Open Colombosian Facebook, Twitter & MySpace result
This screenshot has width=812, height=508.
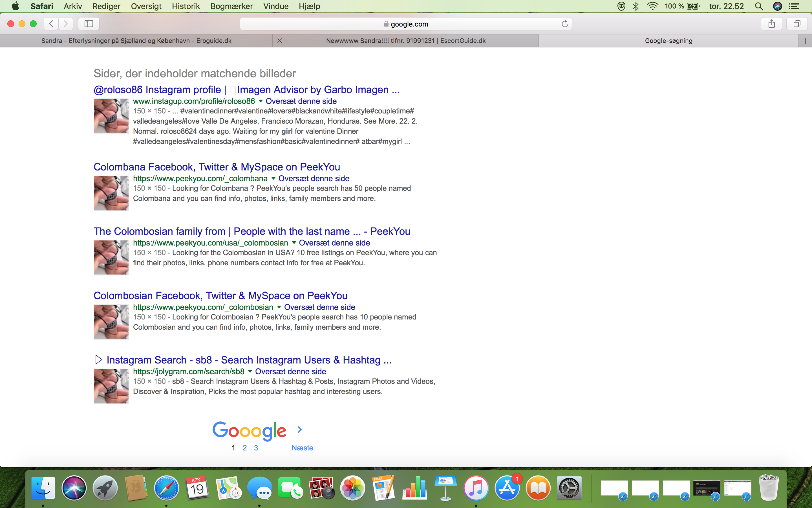pos(220,296)
